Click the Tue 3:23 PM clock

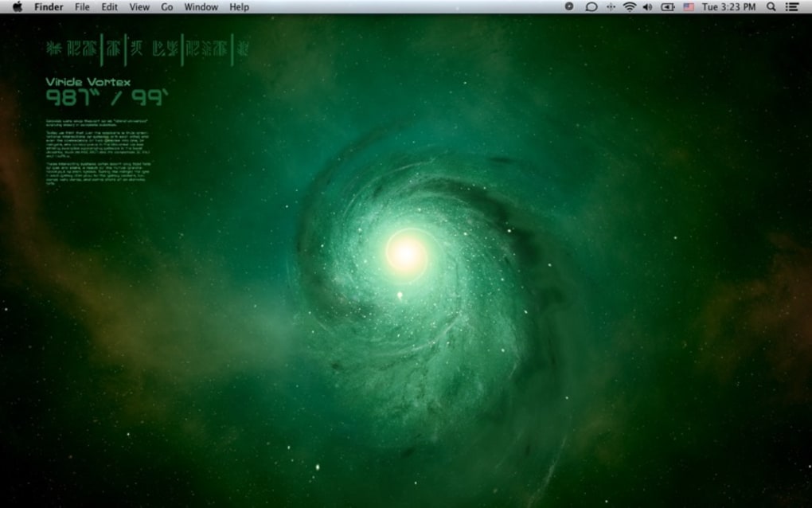click(728, 6)
